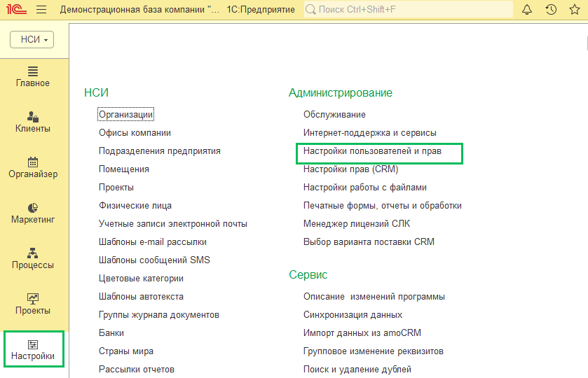588x378 pixels.
Task: Open the Клиенты section
Action: click(33, 122)
